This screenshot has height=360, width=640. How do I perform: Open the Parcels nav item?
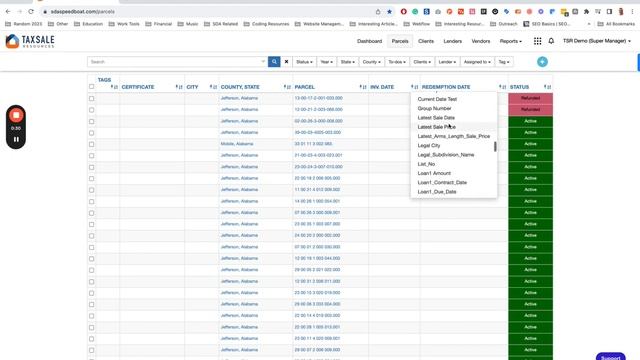[x=400, y=41]
